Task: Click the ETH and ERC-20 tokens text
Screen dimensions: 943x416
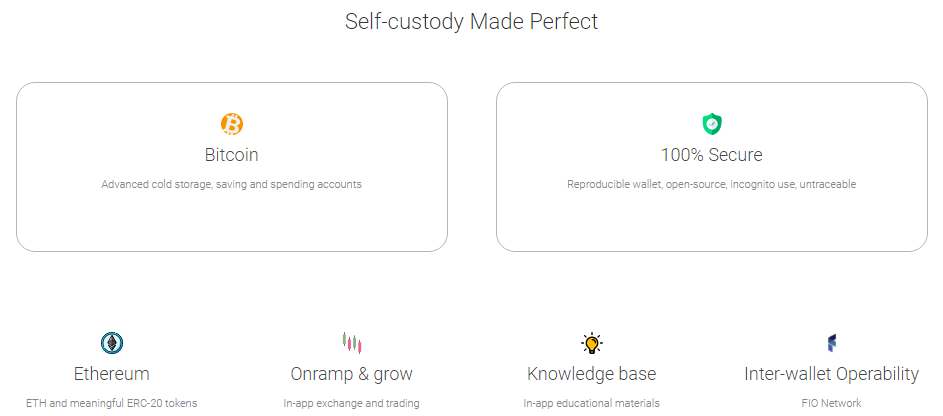Action: click(x=112, y=403)
